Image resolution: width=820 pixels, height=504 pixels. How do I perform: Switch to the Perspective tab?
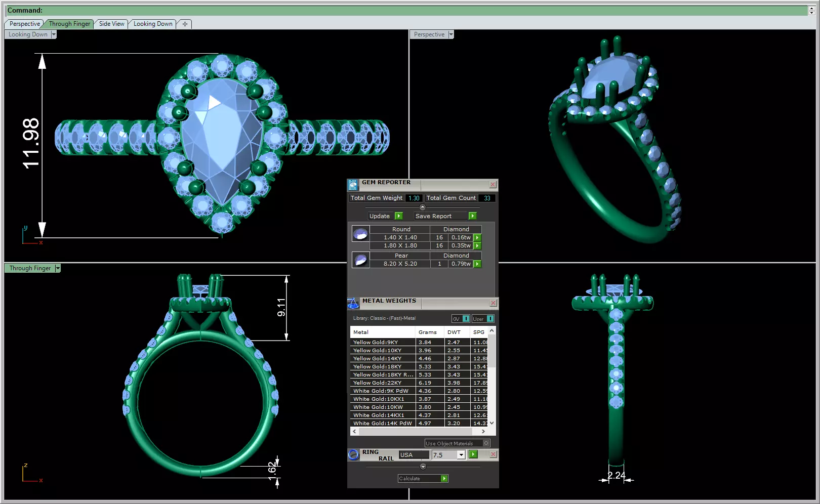(x=24, y=24)
